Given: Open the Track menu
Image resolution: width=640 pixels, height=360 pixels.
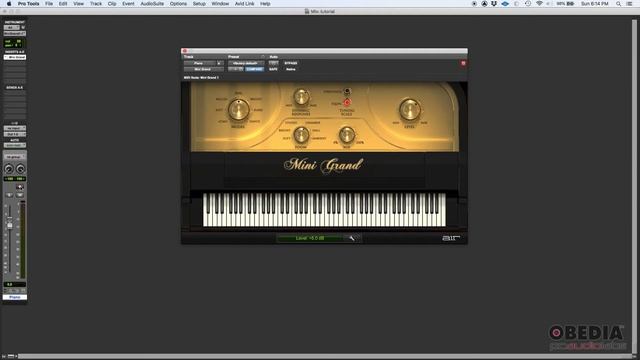Looking at the screenshot, I should (x=96, y=4).
